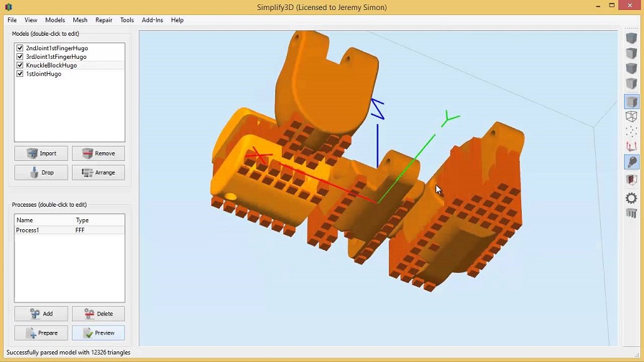The image size is (644, 362).
Task: Select the wireframe display icon
Action: (631, 116)
